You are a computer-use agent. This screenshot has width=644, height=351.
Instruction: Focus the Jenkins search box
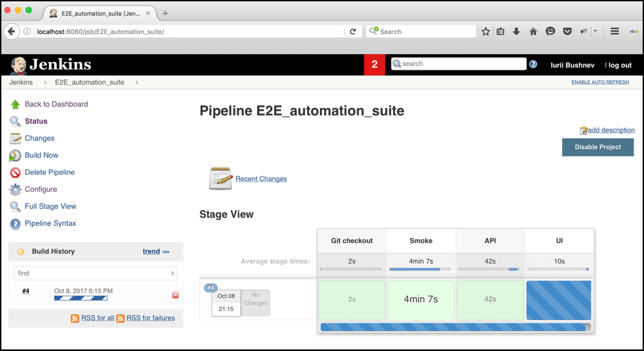(x=458, y=64)
